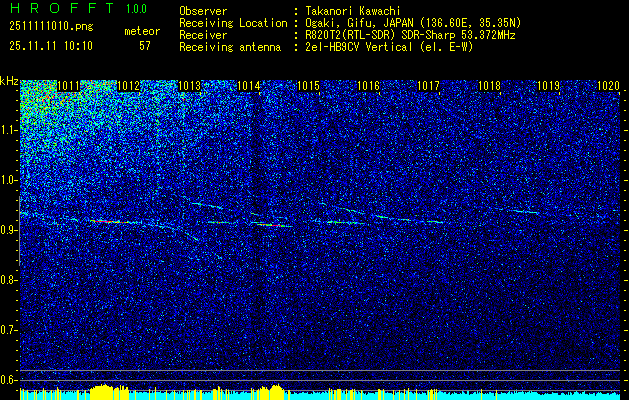Click the 1.1 frequency axis label

tap(9, 131)
